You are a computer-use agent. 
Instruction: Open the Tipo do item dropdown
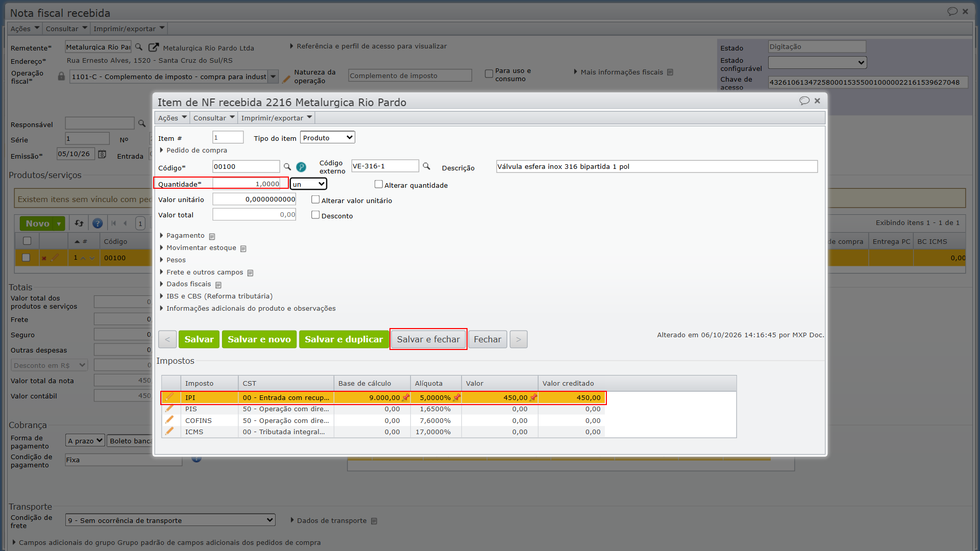(x=328, y=138)
